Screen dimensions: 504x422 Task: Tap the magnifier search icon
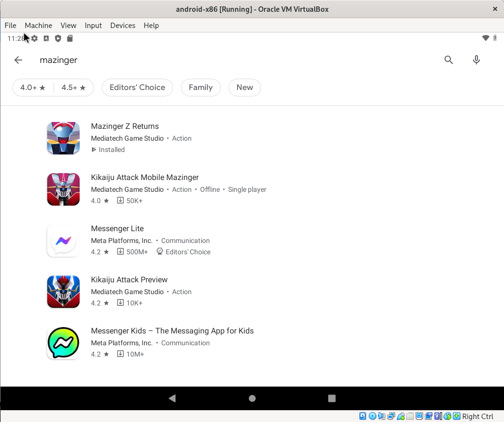pos(448,60)
